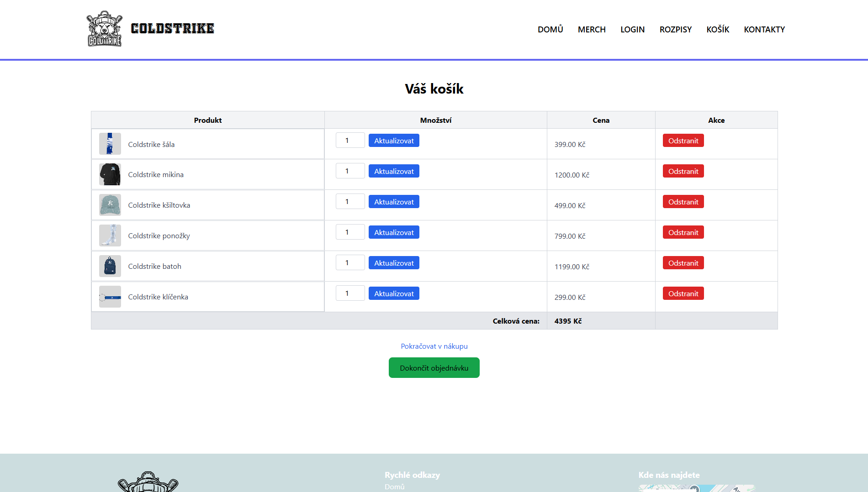Screen dimensions: 868x492
Task: Focus the quantity field for Coldstrike šála
Action: pyautogui.click(x=350, y=141)
